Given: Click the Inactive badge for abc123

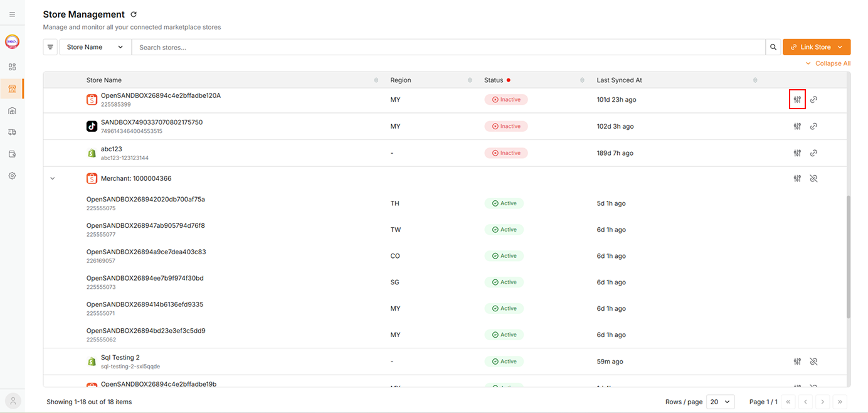Looking at the screenshot, I should 506,153.
